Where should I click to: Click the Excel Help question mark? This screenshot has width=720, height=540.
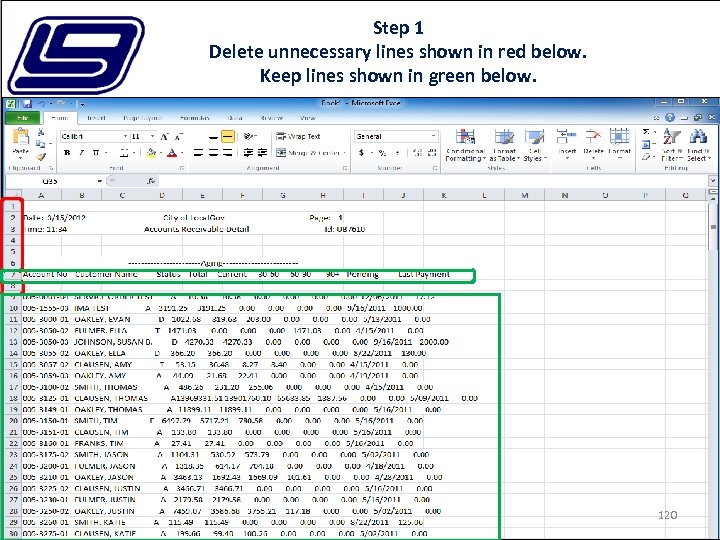click(670, 118)
